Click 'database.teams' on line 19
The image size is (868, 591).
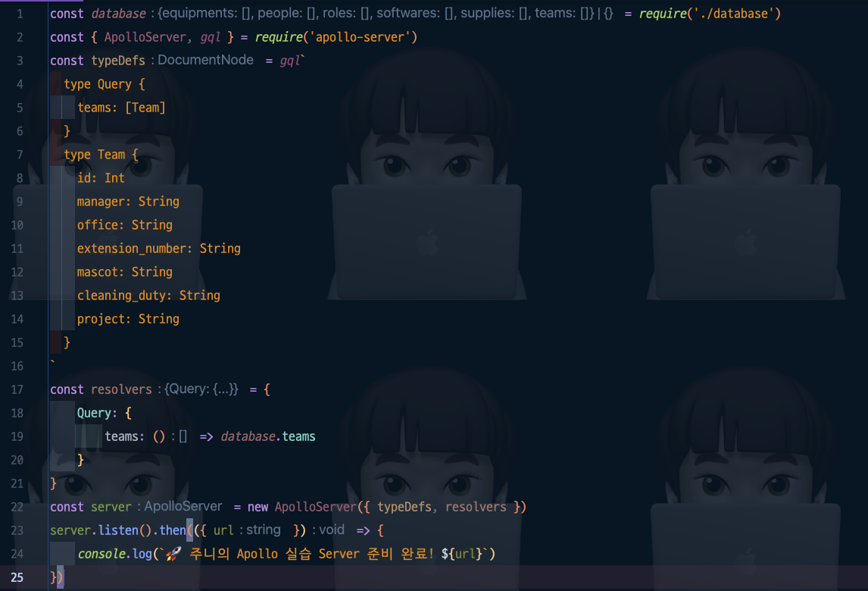tap(268, 436)
